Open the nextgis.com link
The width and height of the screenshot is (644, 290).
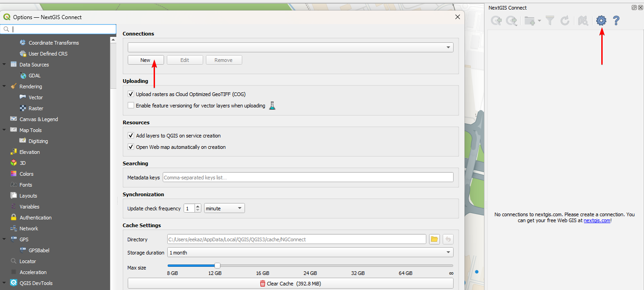[x=597, y=220]
